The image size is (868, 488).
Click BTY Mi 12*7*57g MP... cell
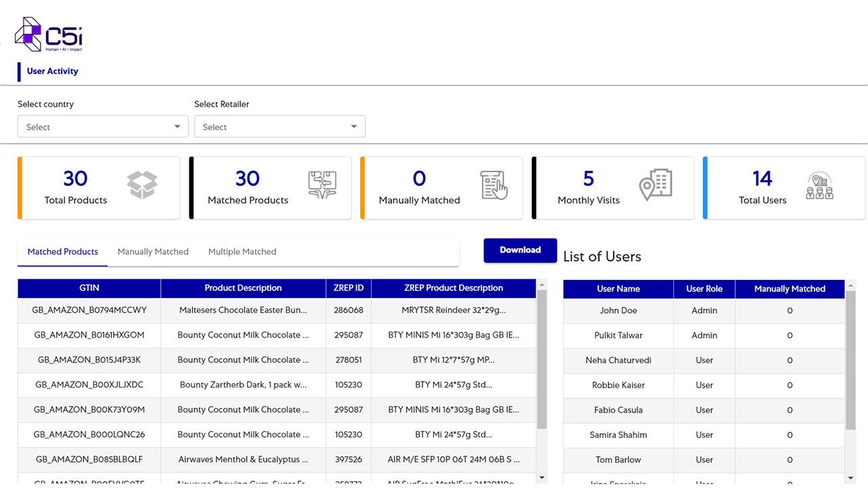point(454,360)
